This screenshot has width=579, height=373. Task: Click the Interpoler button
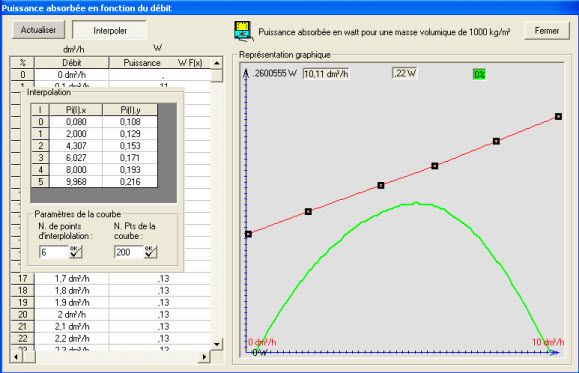click(x=110, y=30)
